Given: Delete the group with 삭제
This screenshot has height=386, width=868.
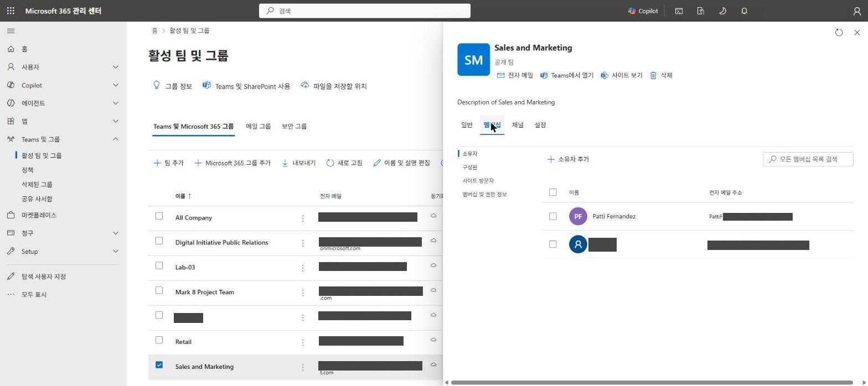Looking at the screenshot, I should [x=661, y=75].
